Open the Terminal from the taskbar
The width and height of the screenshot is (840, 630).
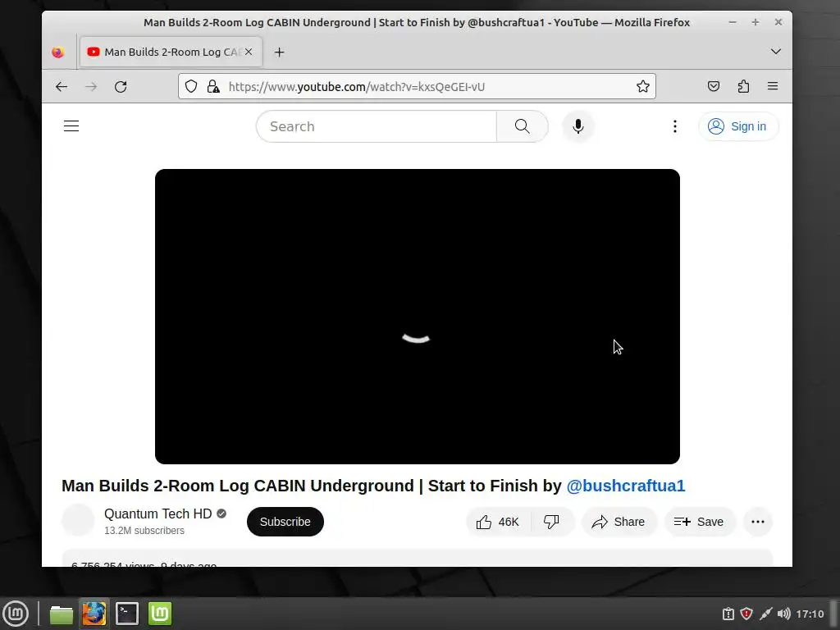127,614
